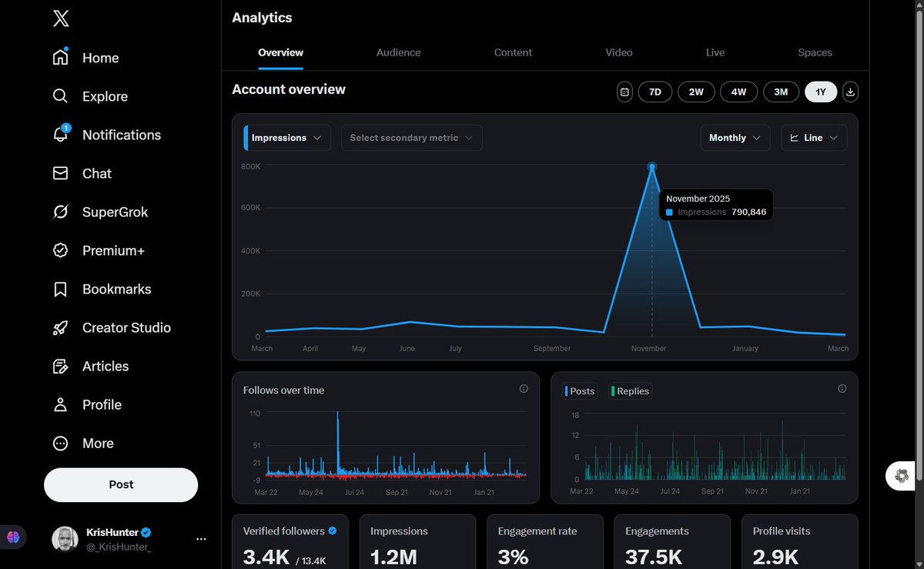Open the Bookmarks icon
Screen dimensions: 924x569
click(61, 290)
